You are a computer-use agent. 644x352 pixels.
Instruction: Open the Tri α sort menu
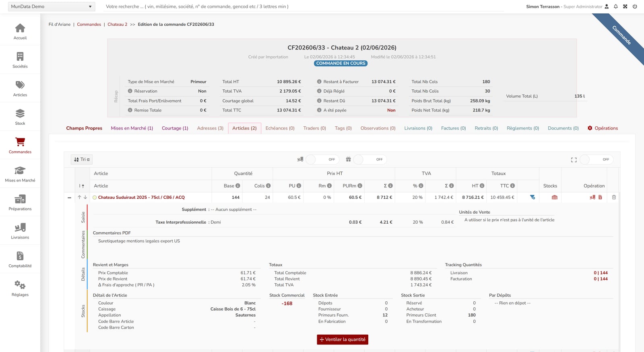coord(82,160)
